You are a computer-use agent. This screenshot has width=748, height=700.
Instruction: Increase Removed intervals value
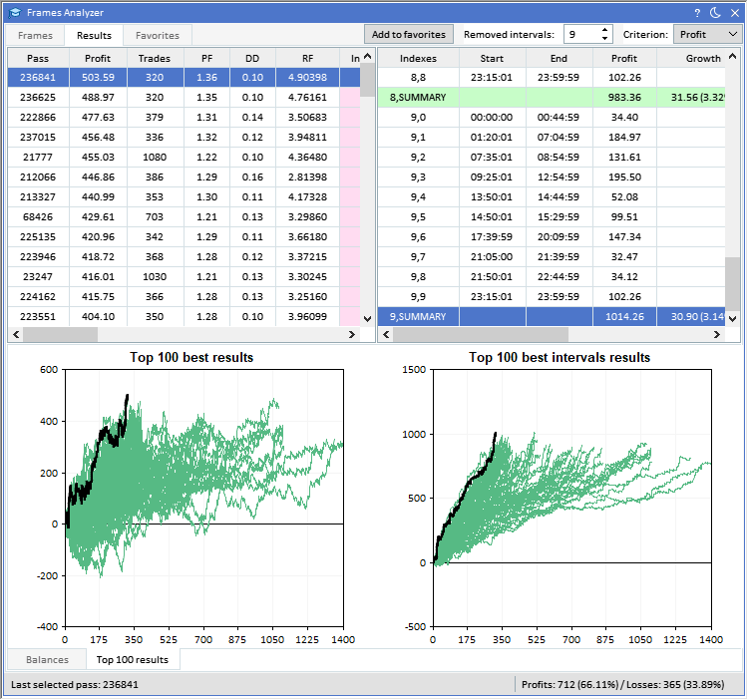[604, 30]
